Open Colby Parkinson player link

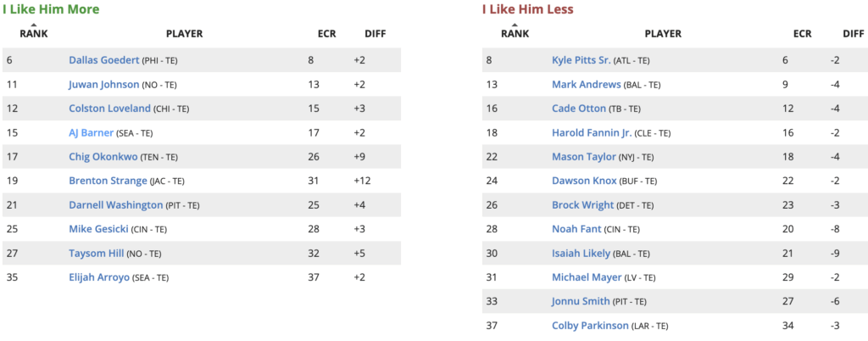[x=590, y=326]
